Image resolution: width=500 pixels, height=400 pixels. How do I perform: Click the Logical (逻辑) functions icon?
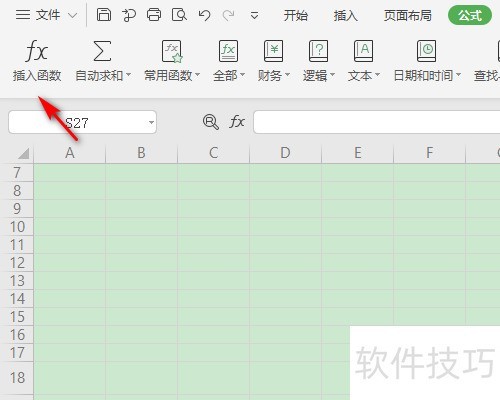click(318, 51)
